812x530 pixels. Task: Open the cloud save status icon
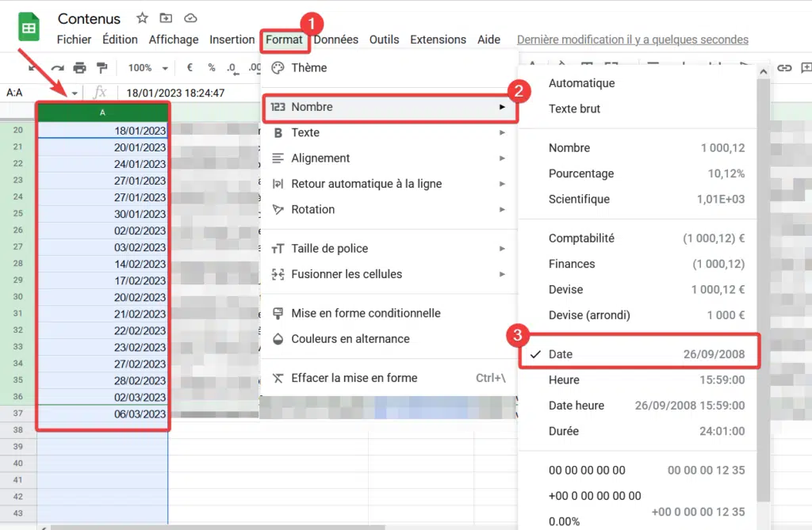pos(190,18)
